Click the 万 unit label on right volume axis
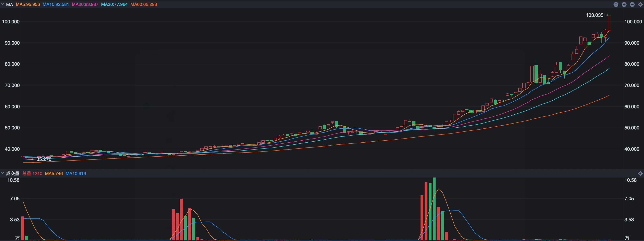This screenshot has height=241, width=644. point(627,238)
